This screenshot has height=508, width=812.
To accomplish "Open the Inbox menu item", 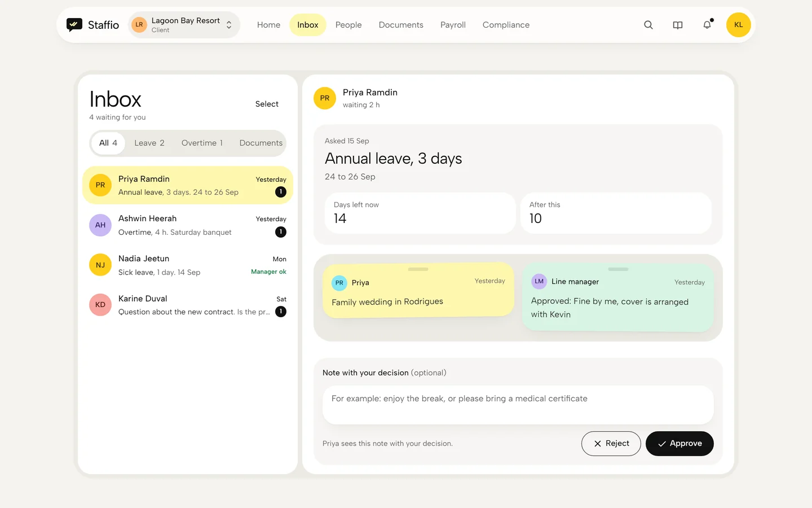I will [308, 25].
